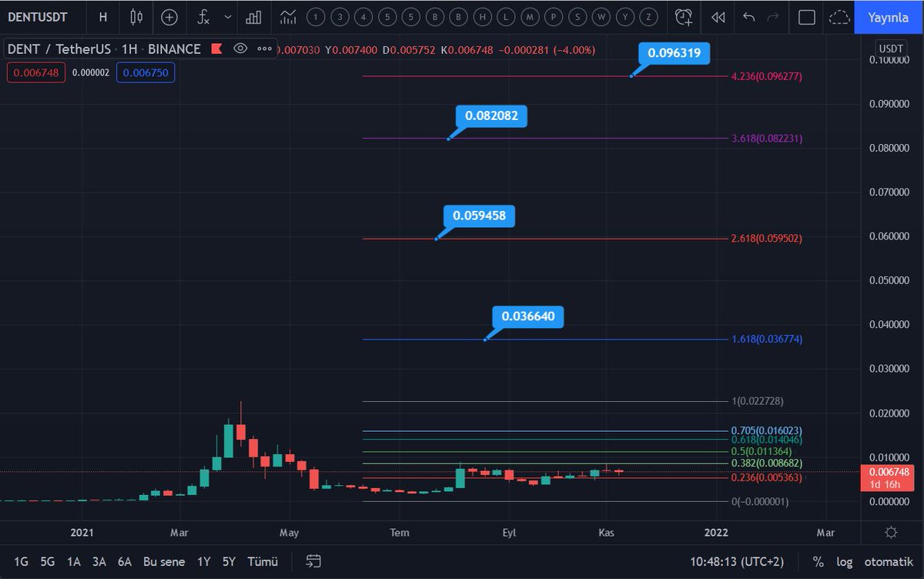Click the red sell price 0.006748 box
The height and width of the screenshot is (579, 924).
(x=35, y=72)
